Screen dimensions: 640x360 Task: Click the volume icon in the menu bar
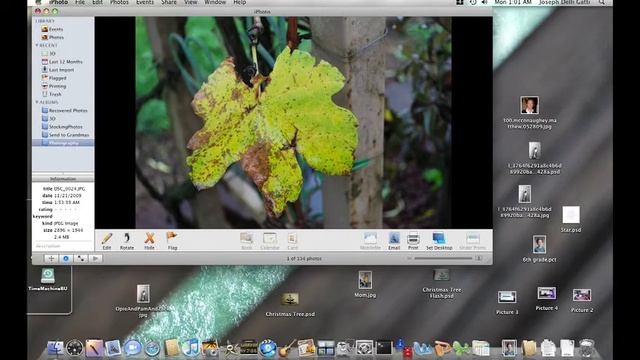tap(484, 2)
